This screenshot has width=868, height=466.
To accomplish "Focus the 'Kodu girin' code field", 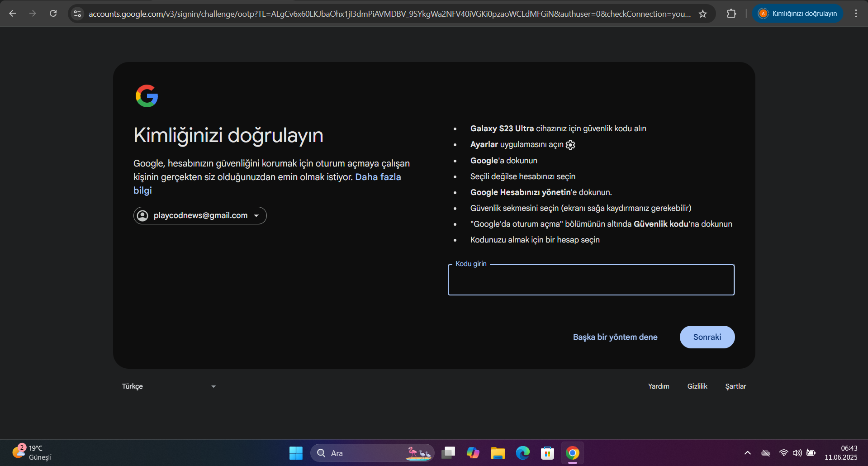I will [x=591, y=280].
